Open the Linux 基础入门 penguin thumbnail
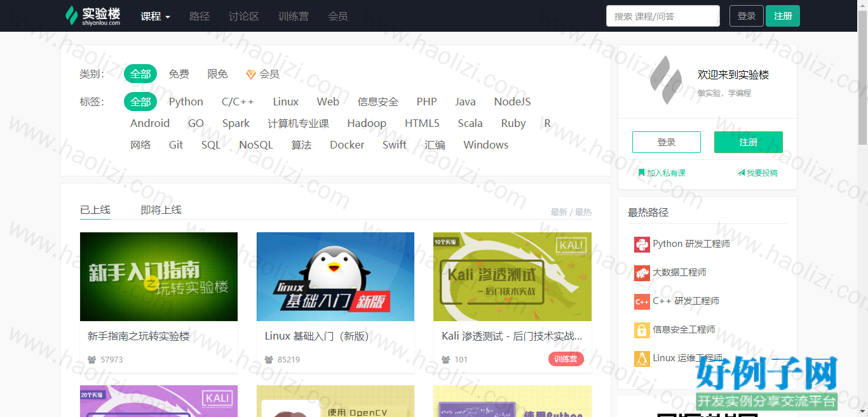Viewport: 868px width, 417px height. point(336,277)
